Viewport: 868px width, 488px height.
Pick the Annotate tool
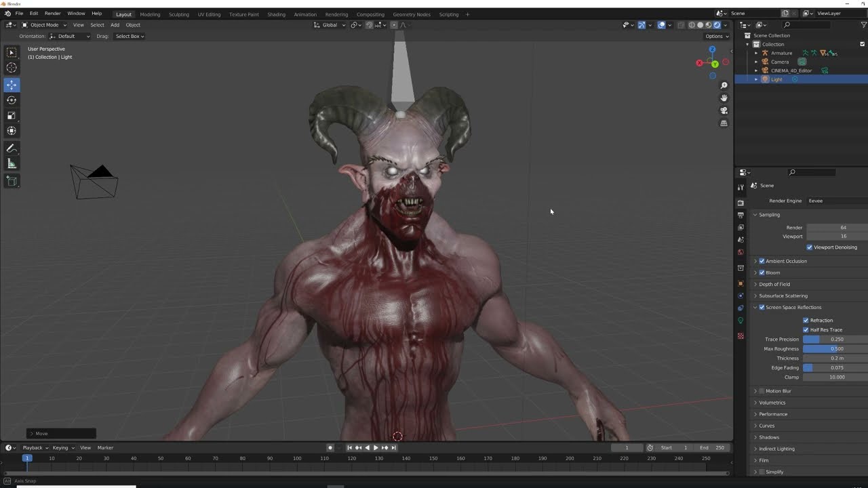click(x=12, y=148)
